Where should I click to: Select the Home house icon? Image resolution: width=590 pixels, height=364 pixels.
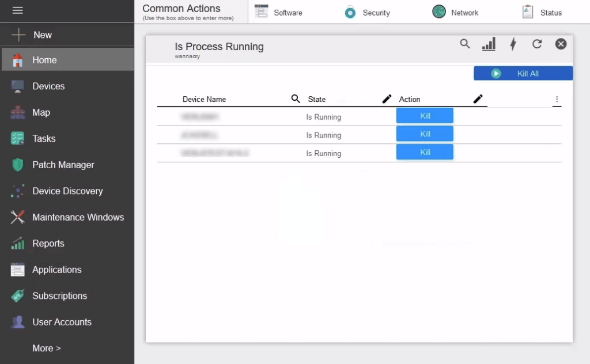tap(17, 60)
